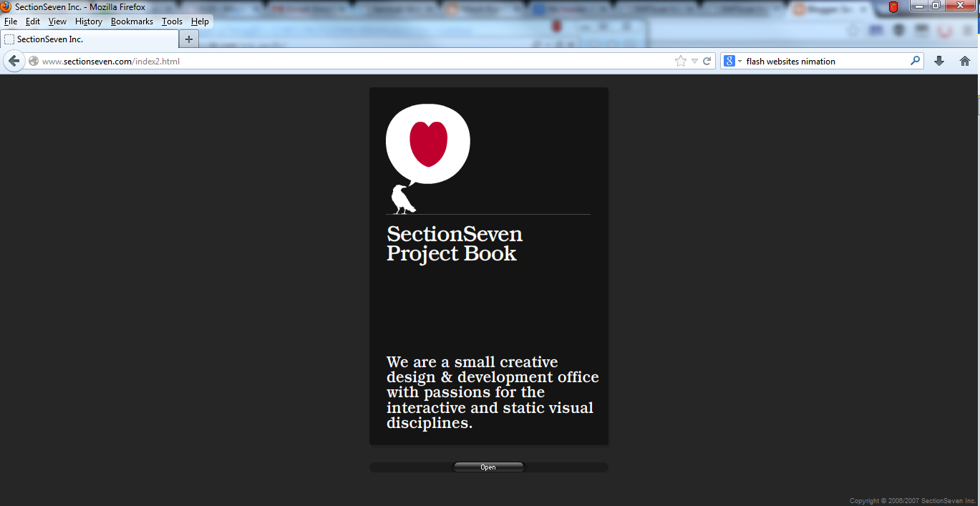Click the red shield icon in title bar
The width and height of the screenshot is (980, 506).
point(893,7)
